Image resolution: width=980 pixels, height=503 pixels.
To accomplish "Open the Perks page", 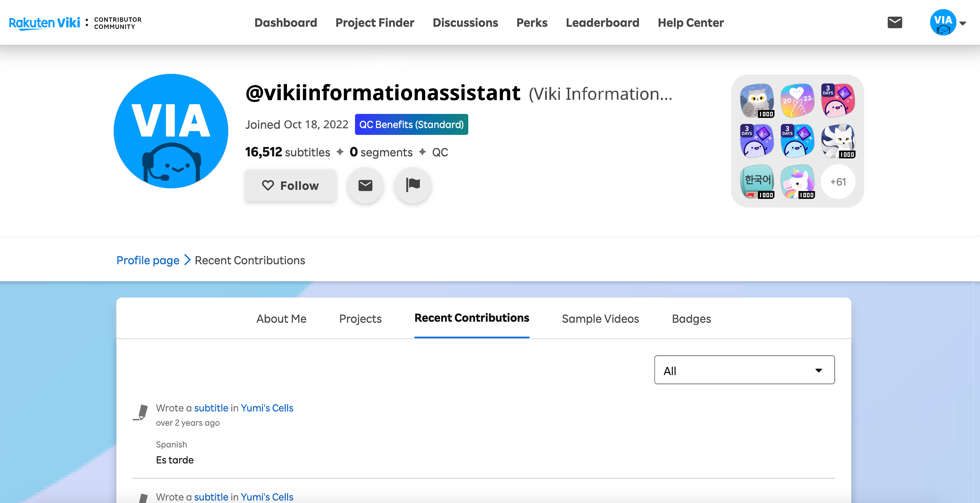I will pos(532,22).
